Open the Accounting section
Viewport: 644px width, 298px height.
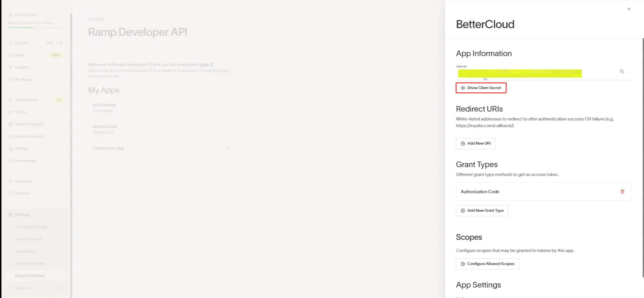[25, 161]
